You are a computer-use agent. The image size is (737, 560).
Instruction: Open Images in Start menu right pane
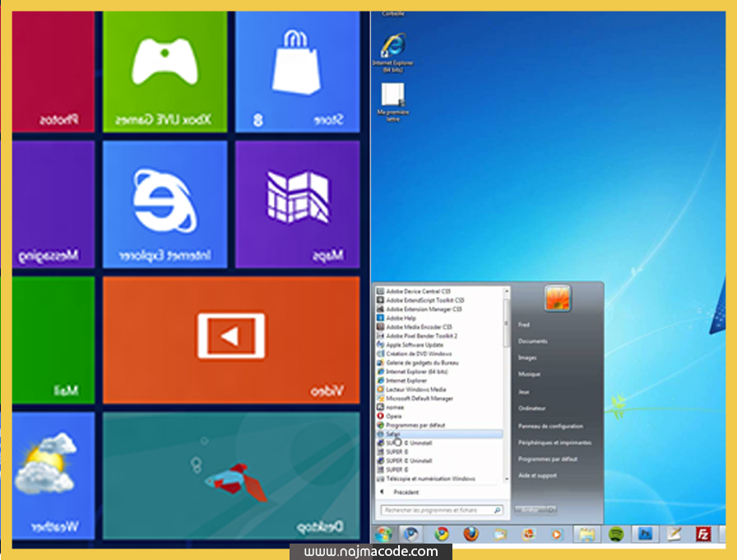tap(527, 358)
